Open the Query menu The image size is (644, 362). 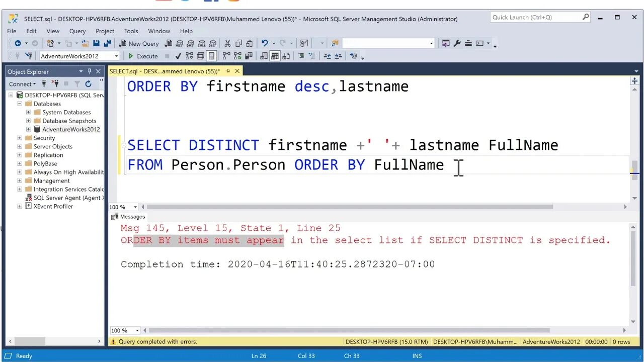click(x=77, y=31)
